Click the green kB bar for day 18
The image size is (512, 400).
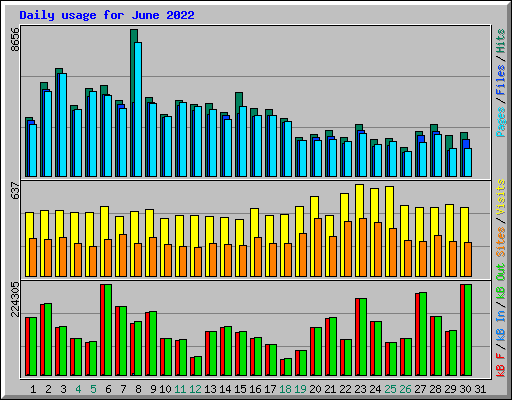point(288,367)
